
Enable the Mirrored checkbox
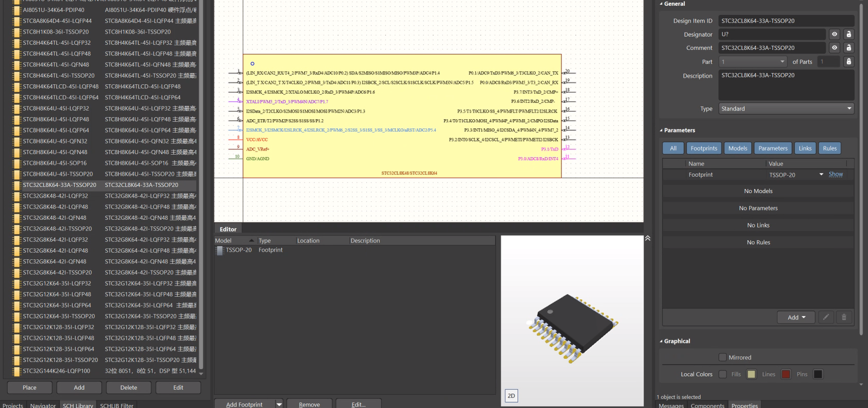pos(723,357)
